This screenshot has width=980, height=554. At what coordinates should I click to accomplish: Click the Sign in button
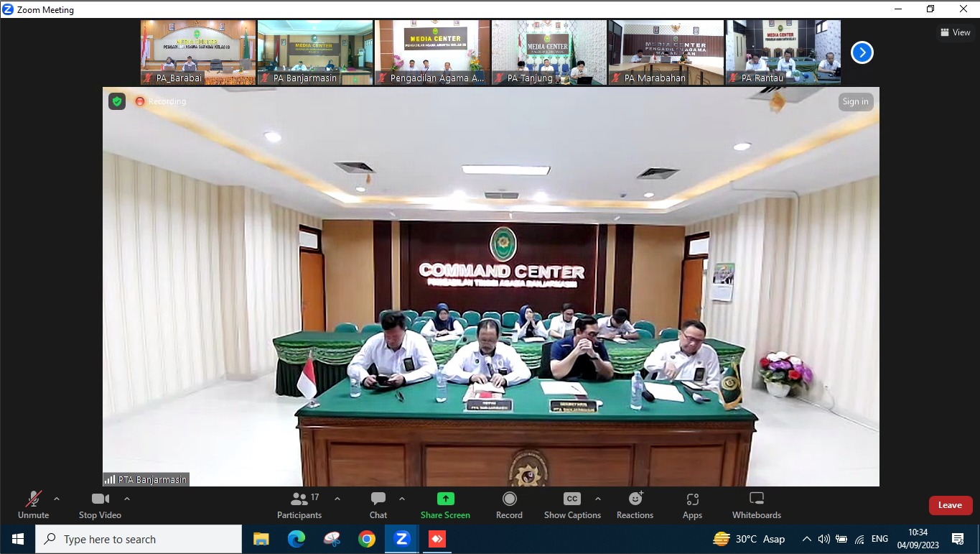tap(855, 101)
